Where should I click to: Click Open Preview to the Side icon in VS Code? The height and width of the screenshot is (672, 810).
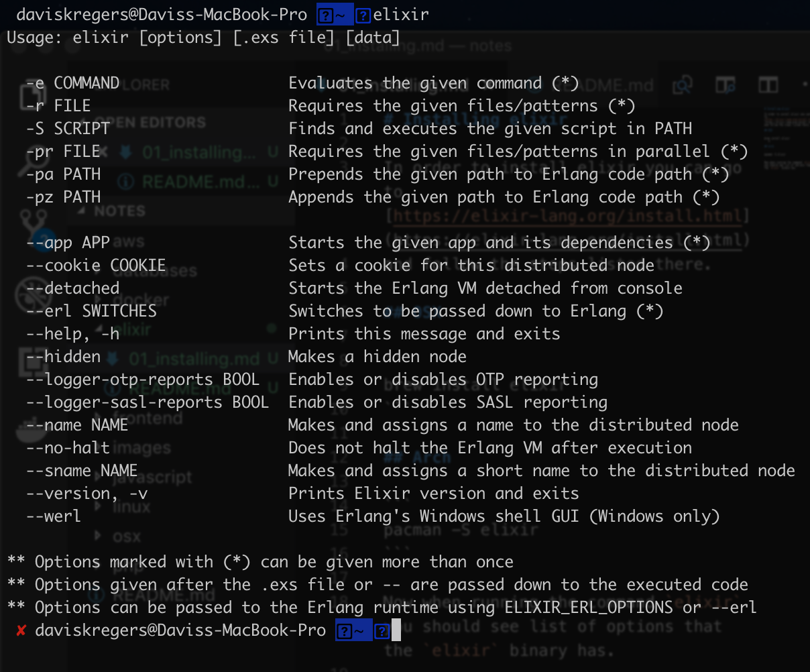coord(726,85)
